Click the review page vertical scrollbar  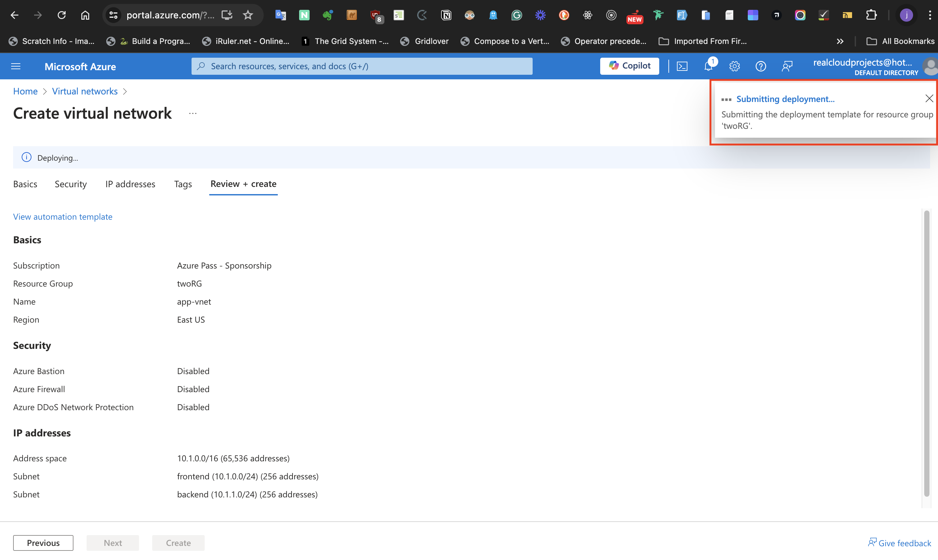[x=926, y=353]
